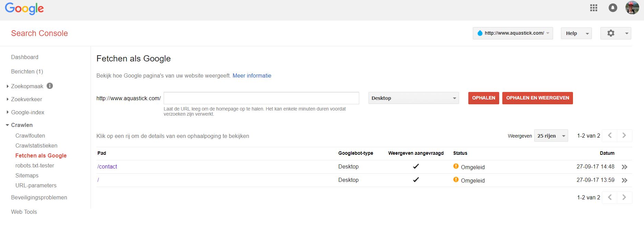
Task: Expand the Zoekverkeer sidebar section
Action: pyautogui.click(x=26, y=99)
